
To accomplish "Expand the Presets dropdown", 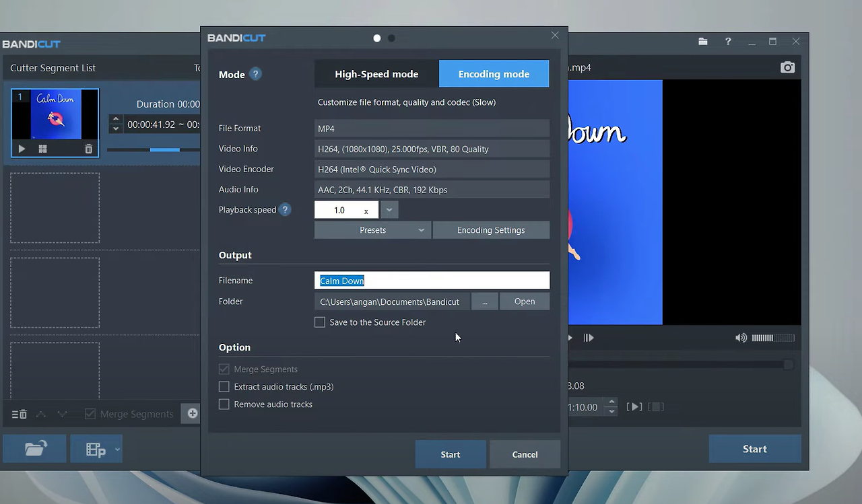I will [x=372, y=230].
